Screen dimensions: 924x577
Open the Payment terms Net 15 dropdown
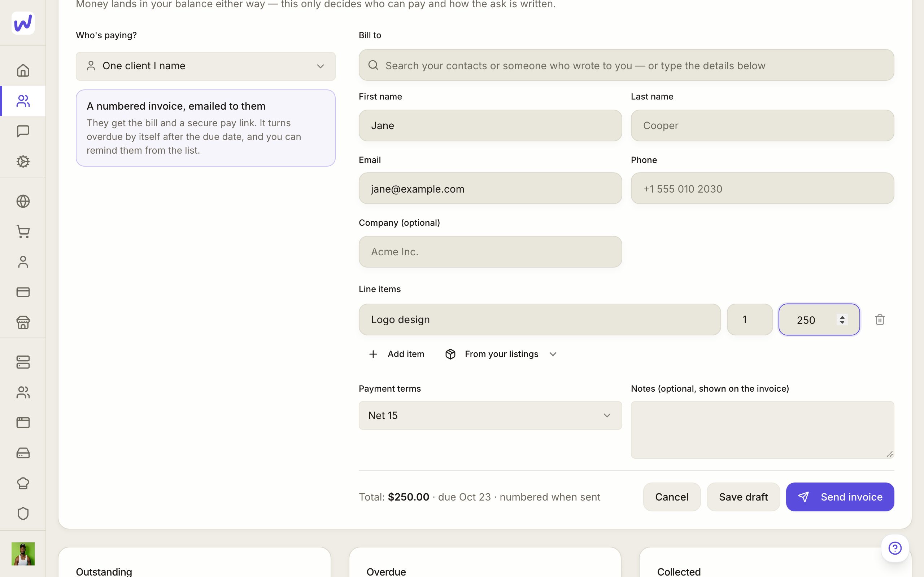coord(490,415)
